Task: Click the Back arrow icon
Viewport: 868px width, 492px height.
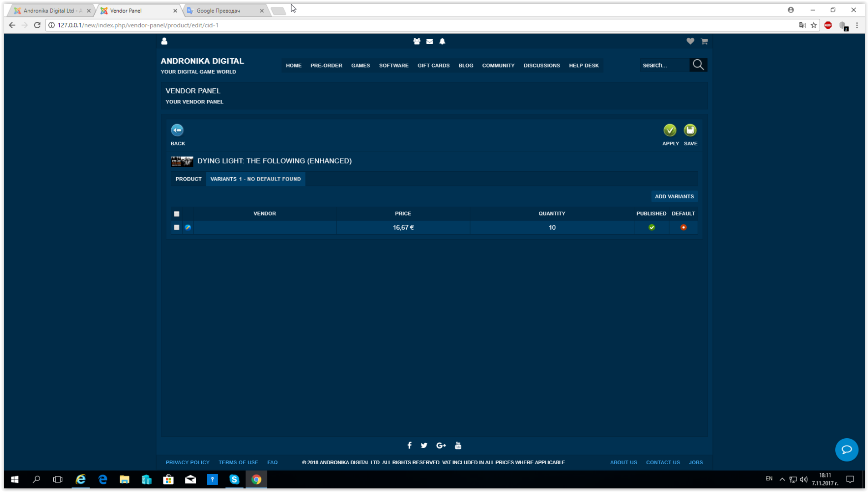Action: coord(177,130)
